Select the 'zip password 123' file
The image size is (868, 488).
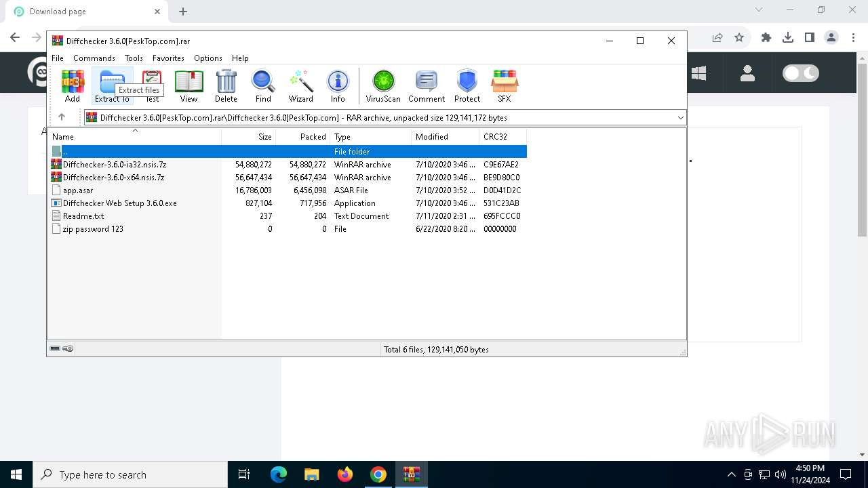click(288, 229)
